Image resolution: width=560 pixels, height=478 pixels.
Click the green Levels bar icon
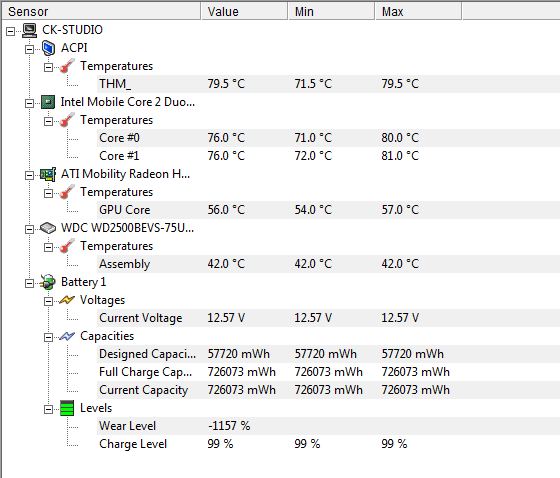(67, 408)
